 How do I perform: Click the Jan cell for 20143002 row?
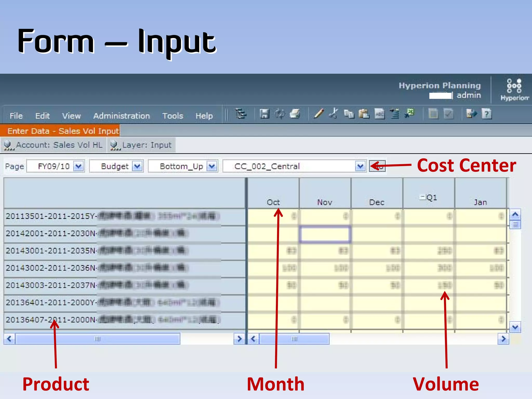[x=480, y=268]
